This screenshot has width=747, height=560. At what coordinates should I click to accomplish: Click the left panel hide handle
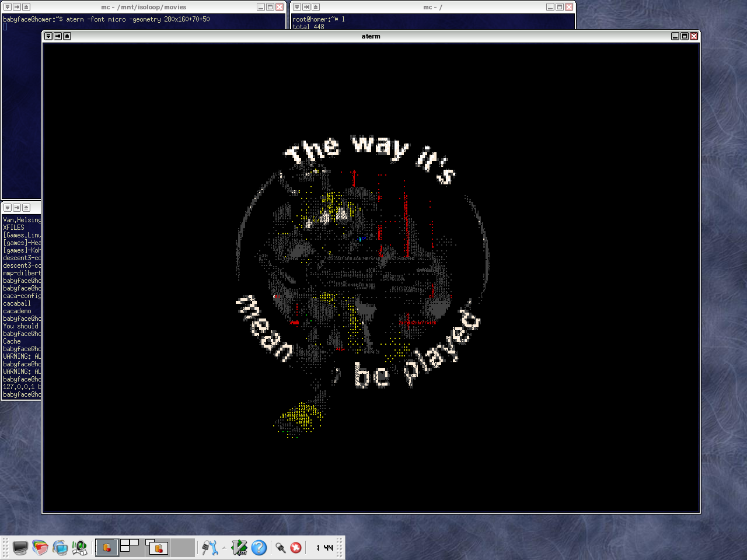(x=6, y=548)
